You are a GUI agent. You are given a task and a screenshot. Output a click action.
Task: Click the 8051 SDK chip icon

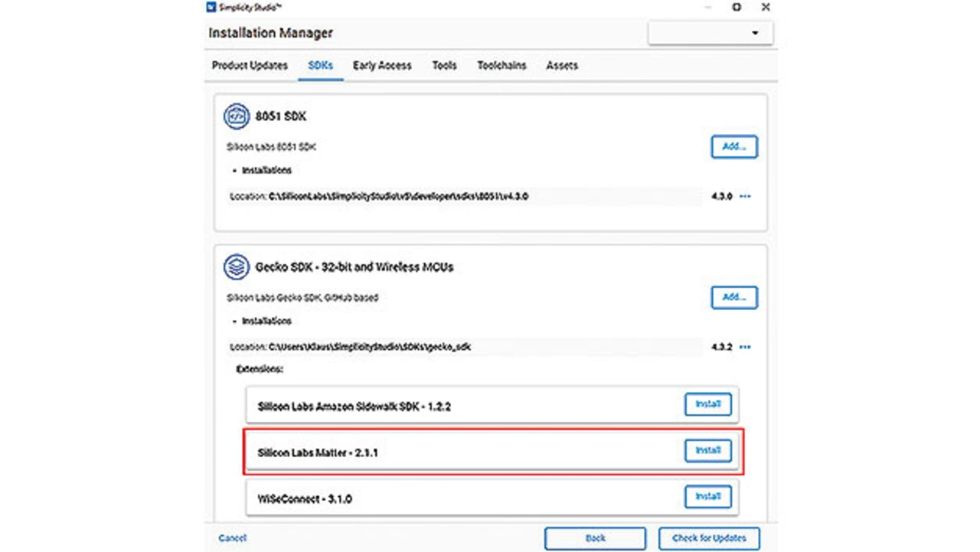tap(237, 117)
